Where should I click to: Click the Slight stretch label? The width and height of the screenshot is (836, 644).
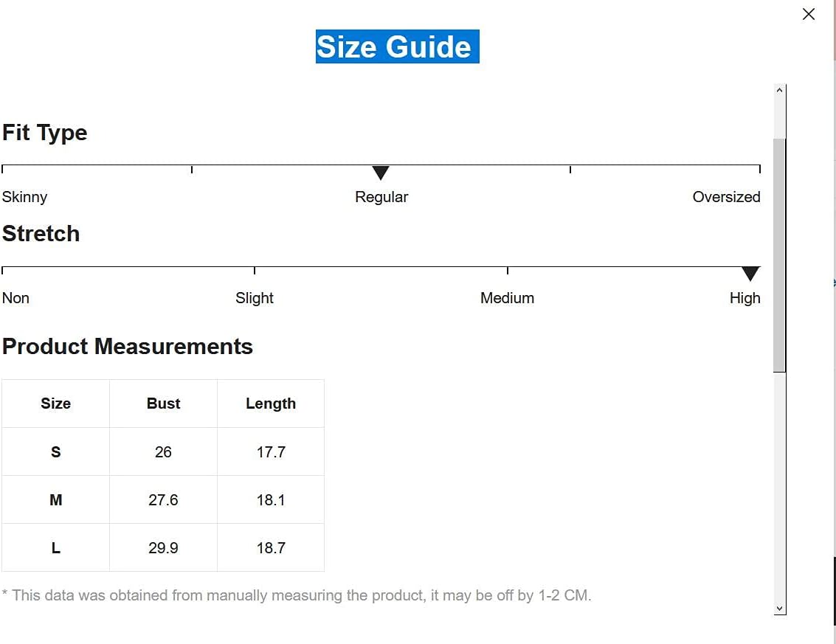[x=255, y=298]
